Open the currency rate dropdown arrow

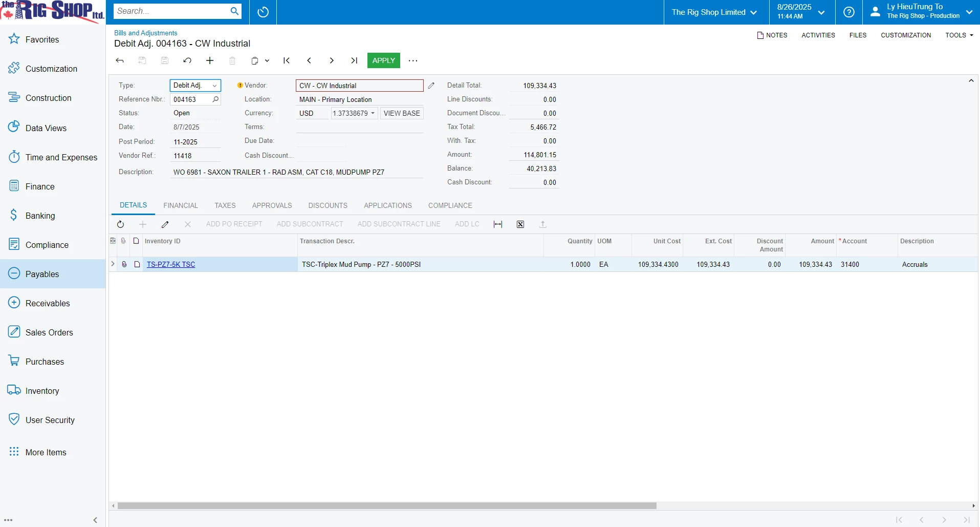[373, 113]
